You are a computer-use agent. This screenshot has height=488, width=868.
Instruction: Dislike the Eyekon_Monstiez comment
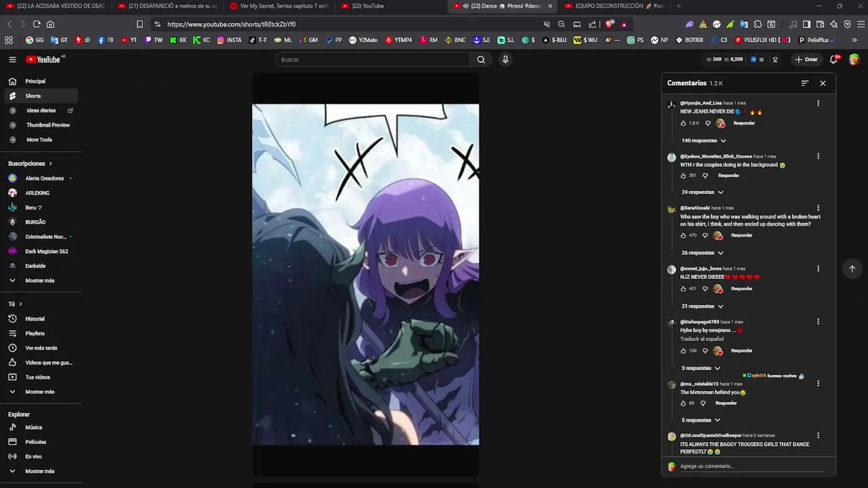[x=705, y=176]
